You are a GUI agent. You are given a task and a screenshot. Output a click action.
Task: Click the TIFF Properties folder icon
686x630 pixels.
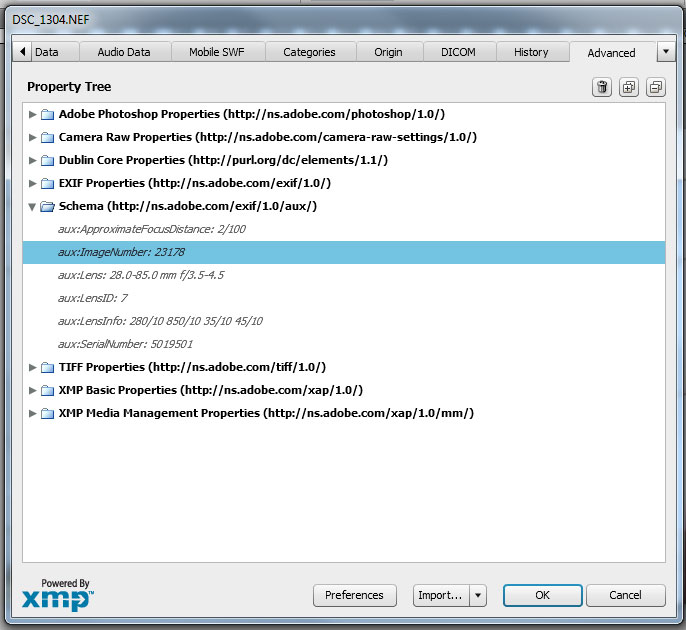pos(47,368)
